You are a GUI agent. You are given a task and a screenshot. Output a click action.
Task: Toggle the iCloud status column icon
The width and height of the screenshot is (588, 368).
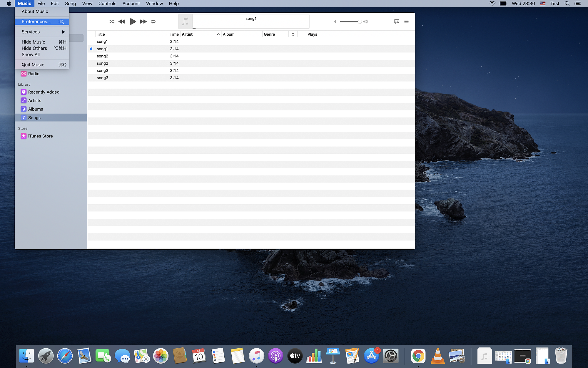coord(293,34)
